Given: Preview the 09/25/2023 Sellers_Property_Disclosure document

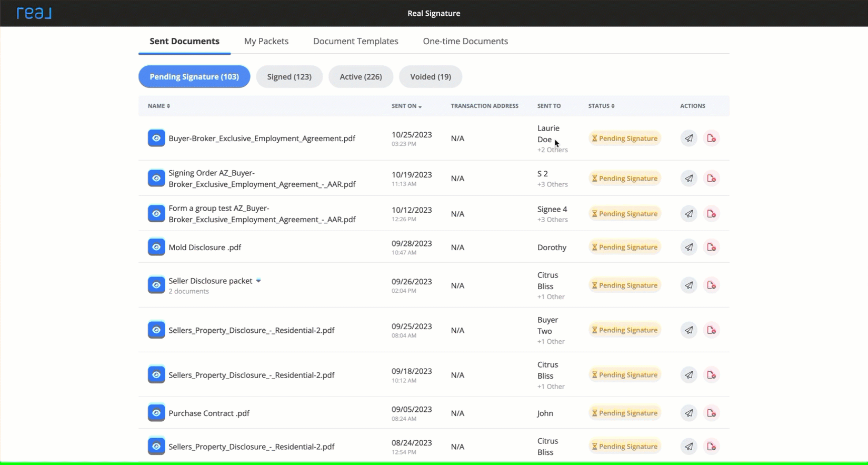Looking at the screenshot, I should [156, 330].
